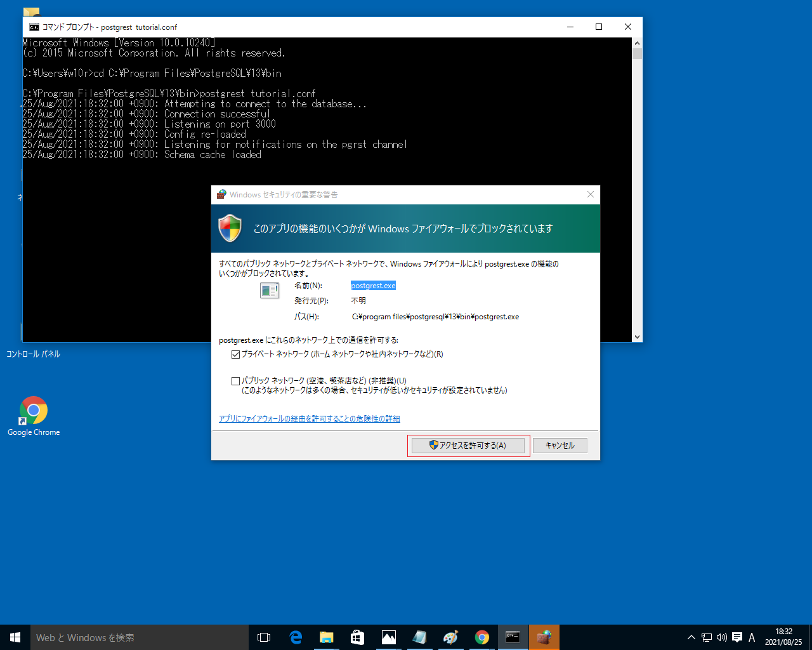This screenshot has width=812, height=650.
Task: Click the firewall icon in dialog title bar
Action: click(x=221, y=194)
